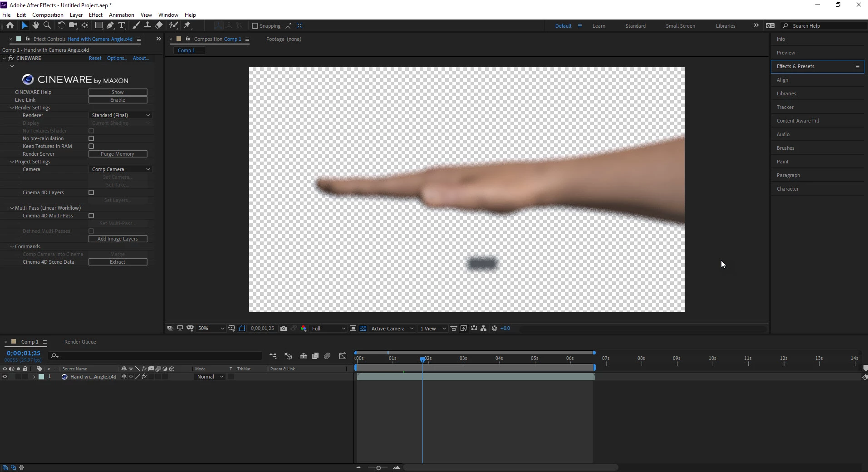Image resolution: width=868 pixels, height=472 pixels.
Task: Open the Composition Flowchart icon in viewer
Action: pos(484,328)
